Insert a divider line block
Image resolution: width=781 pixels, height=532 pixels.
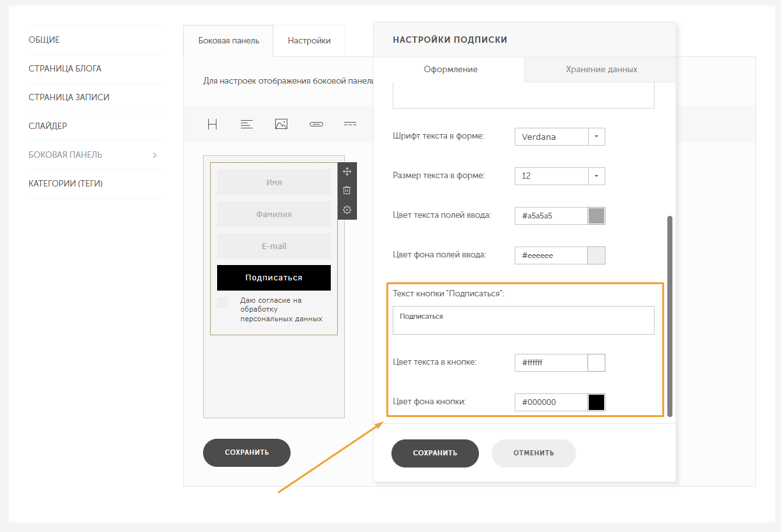pyautogui.click(x=350, y=124)
